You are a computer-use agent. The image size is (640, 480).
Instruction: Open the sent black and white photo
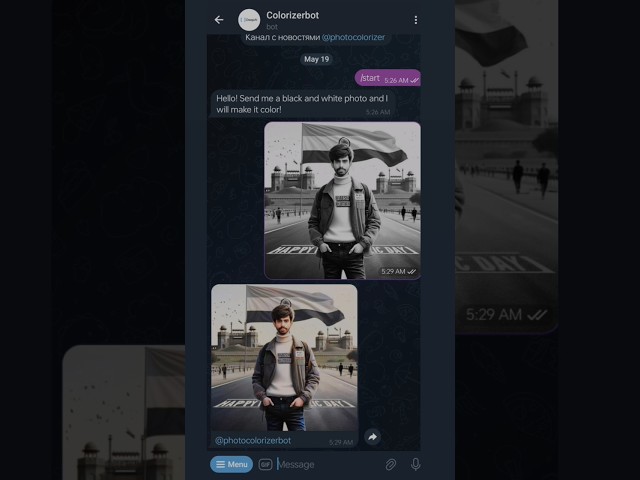pyautogui.click(x=342, y=200)
